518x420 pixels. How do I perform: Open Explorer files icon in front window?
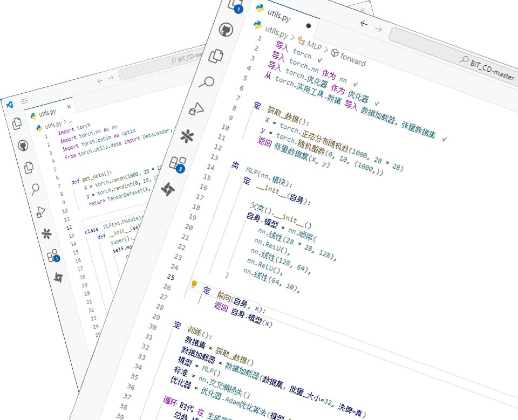click(x=216, y=56)
